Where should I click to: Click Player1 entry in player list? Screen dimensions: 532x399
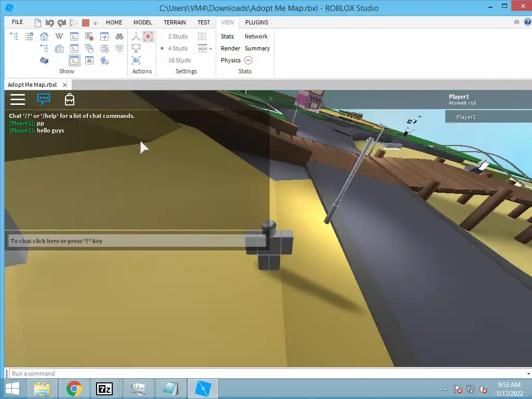pos(488,117)
